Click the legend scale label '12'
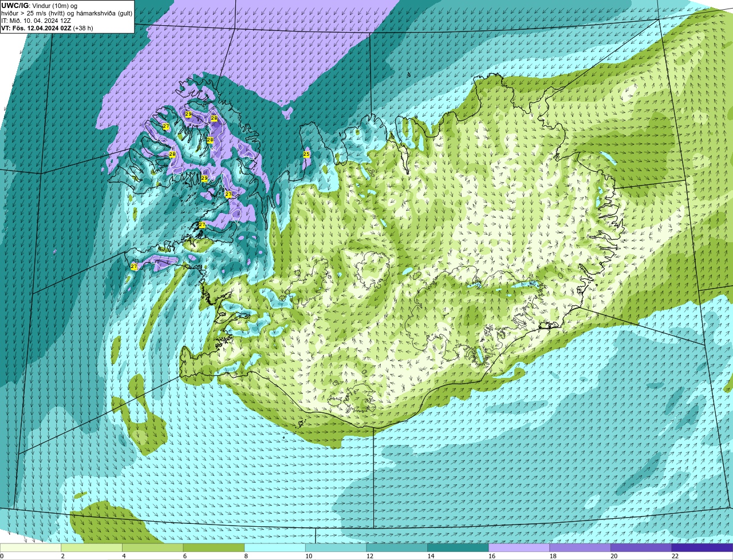 [370, 556]
